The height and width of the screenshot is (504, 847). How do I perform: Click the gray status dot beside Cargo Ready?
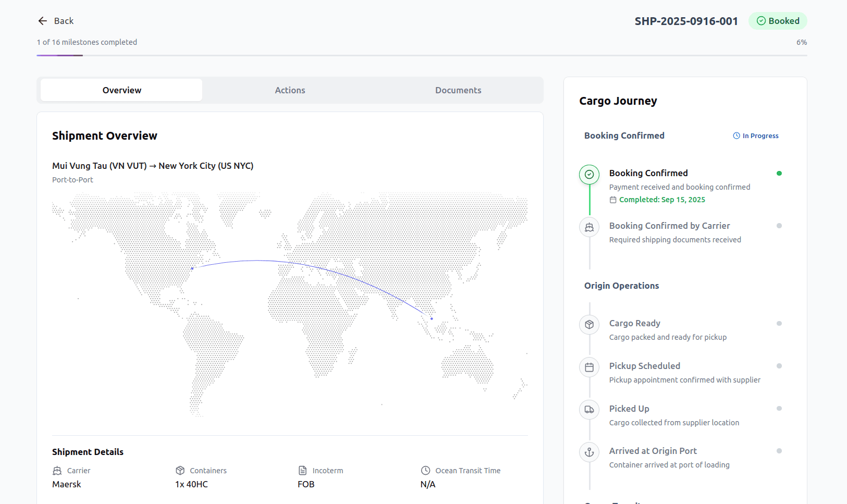(779, 323)
